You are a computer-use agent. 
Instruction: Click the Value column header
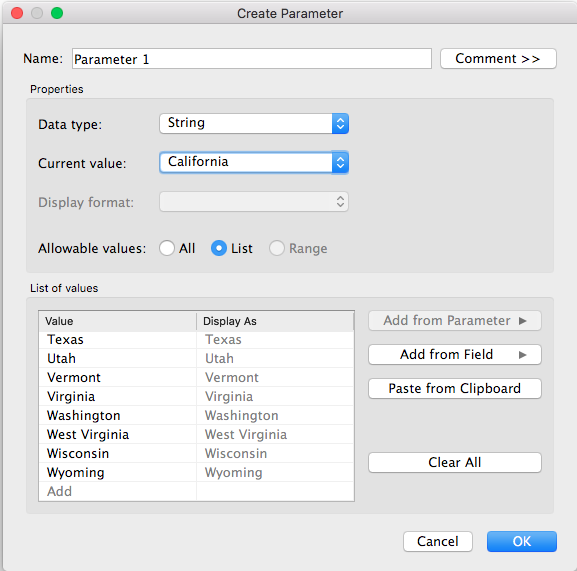click(x=118, y=321)
